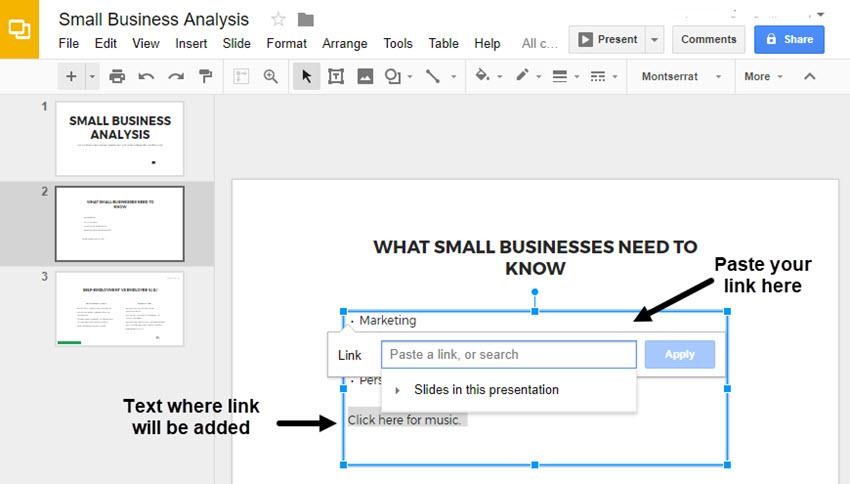This screenshot has width=850, height=484.
Task: Click the Present button
Action: point(607,40)
